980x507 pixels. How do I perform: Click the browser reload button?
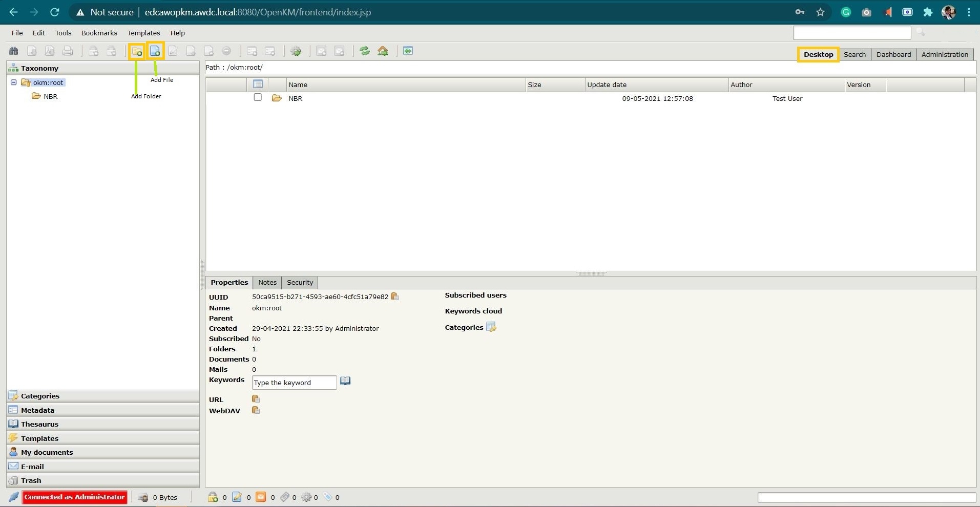(55, 12)
